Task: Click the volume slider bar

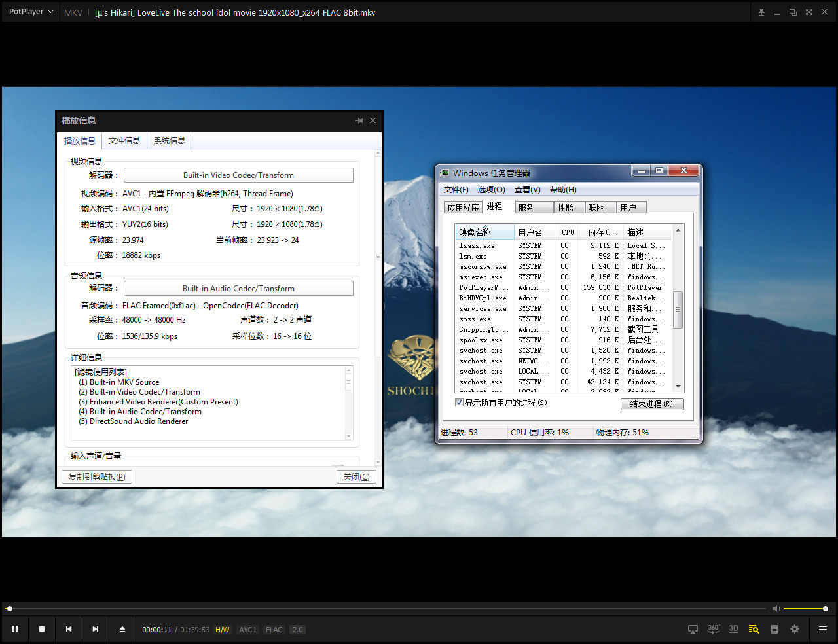Action: tap(806, 609)
